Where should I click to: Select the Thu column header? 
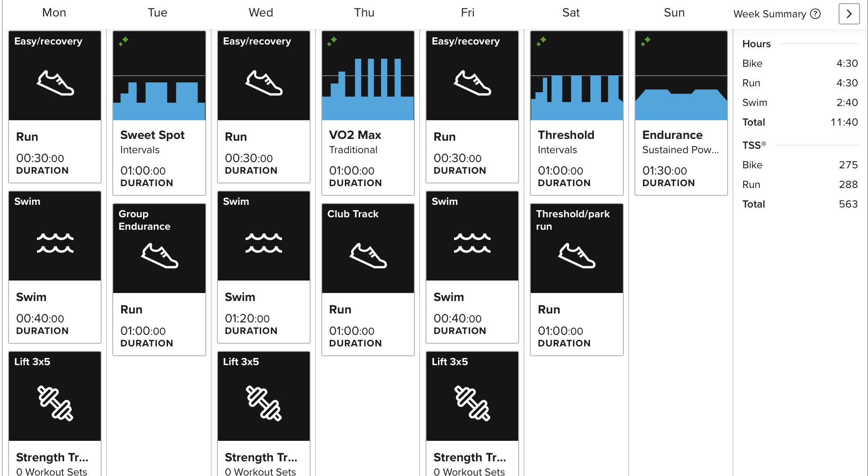(364, 12)
